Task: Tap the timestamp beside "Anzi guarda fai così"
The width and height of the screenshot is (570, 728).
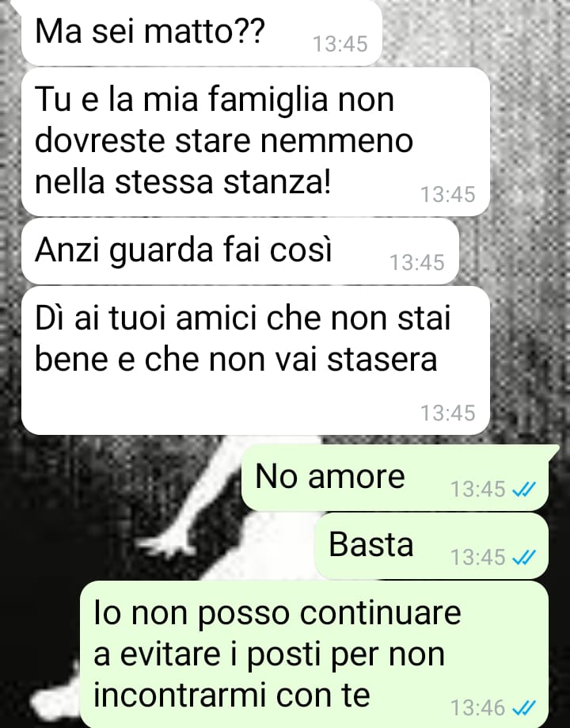Action: click(x=417, y=263)
